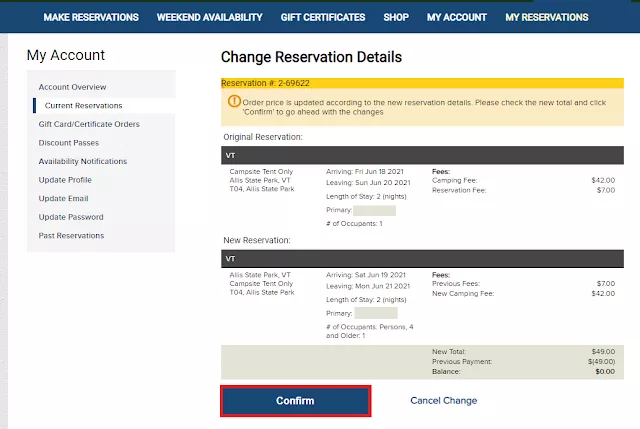Confirm the reservation change
This screenshot has width=640, height=429.
[296, 401]
